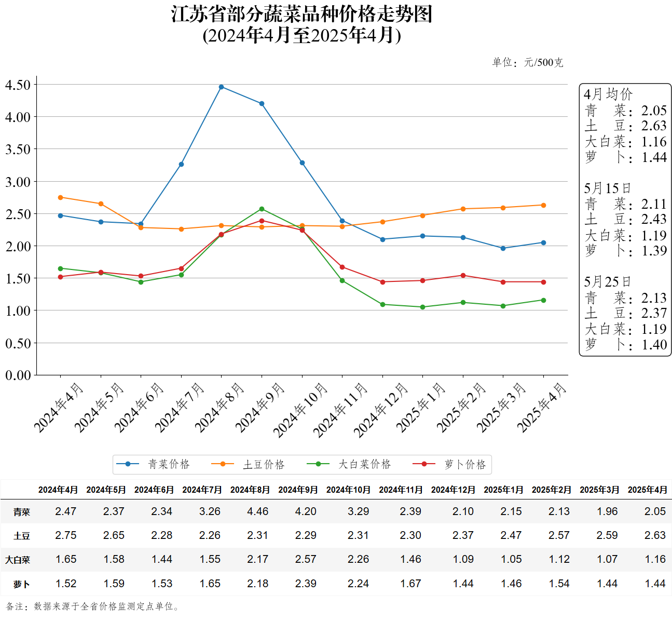
Task: Click the chart title 江苏省部分蔬菜品种价格走势图
Action: pos(302,14)
